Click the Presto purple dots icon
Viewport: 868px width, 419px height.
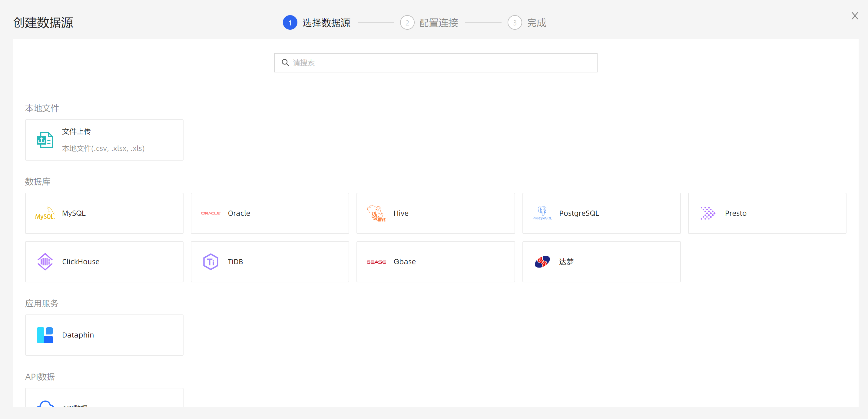[x=708, y=213]
